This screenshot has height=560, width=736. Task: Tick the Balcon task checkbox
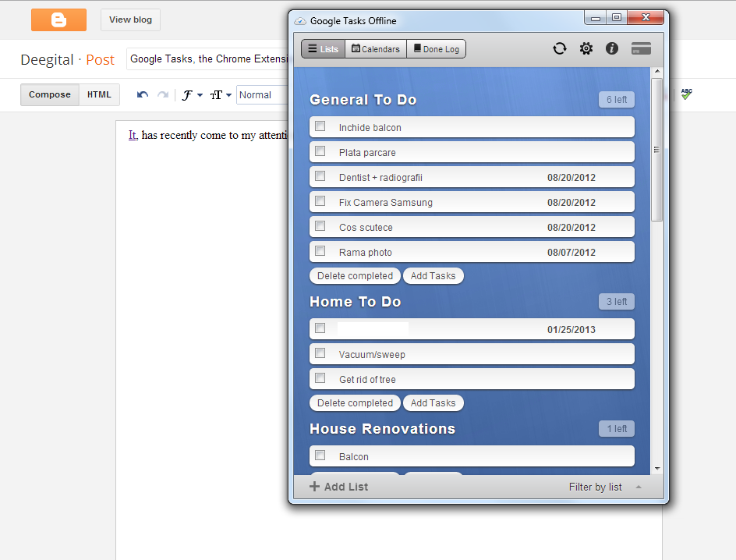point(320,455)
